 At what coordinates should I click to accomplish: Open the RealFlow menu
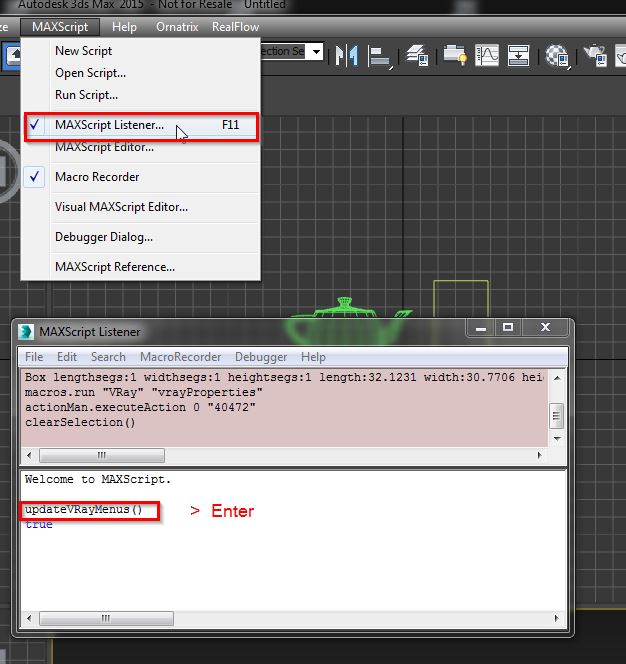(235, 27)
